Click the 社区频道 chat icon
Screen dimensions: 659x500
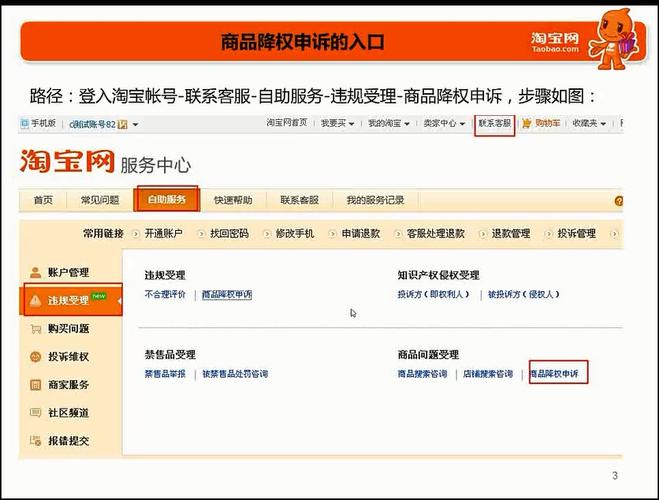pyautogui.click(x=35, y=412)
